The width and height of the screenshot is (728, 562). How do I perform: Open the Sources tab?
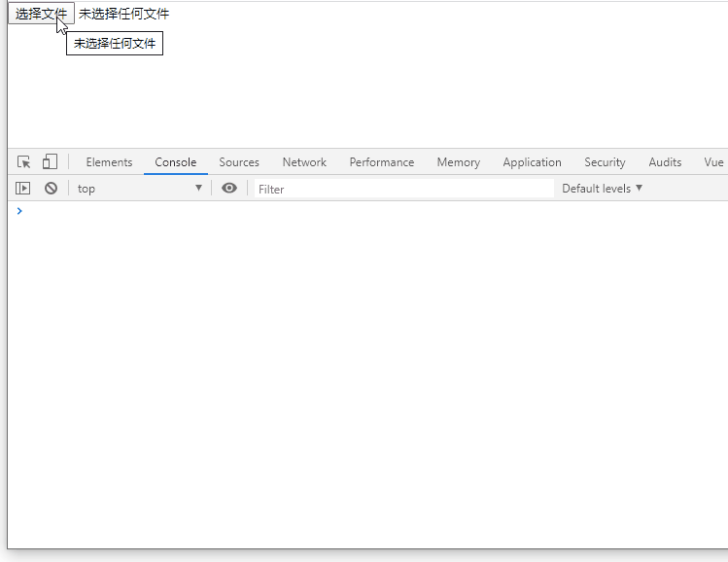(x=239, y=162)
